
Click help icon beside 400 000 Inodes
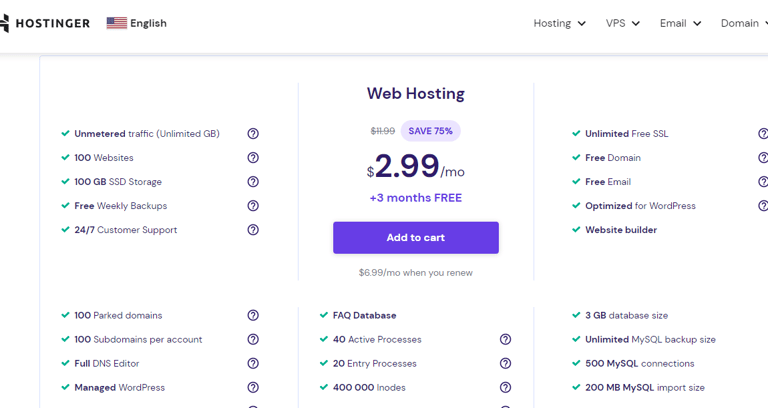(505, 388)
